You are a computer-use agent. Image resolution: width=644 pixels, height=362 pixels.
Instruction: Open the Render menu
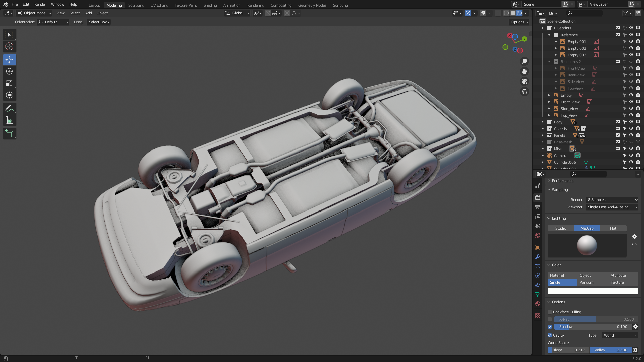(40, 4)
